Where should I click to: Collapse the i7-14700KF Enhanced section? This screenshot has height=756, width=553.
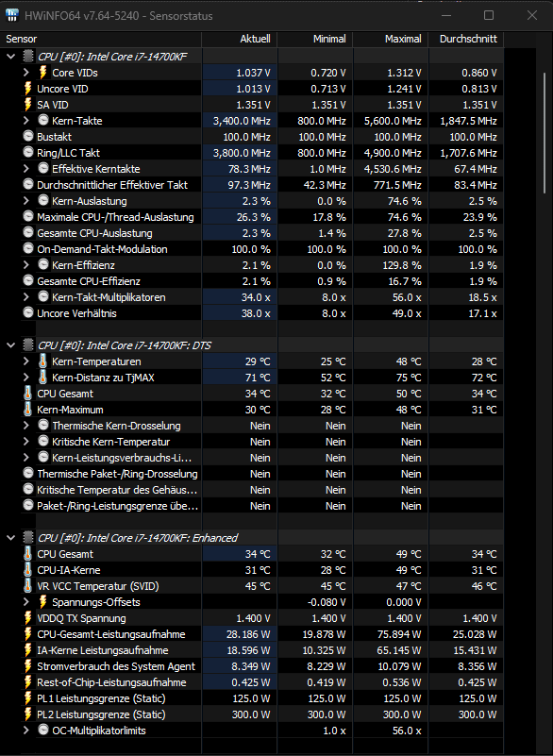coord(10,538)
